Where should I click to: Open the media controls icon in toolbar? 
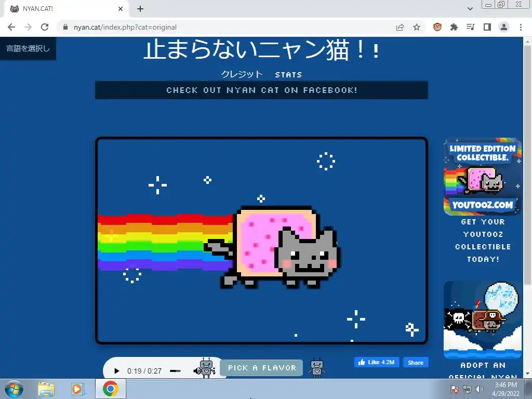[471, 27]
